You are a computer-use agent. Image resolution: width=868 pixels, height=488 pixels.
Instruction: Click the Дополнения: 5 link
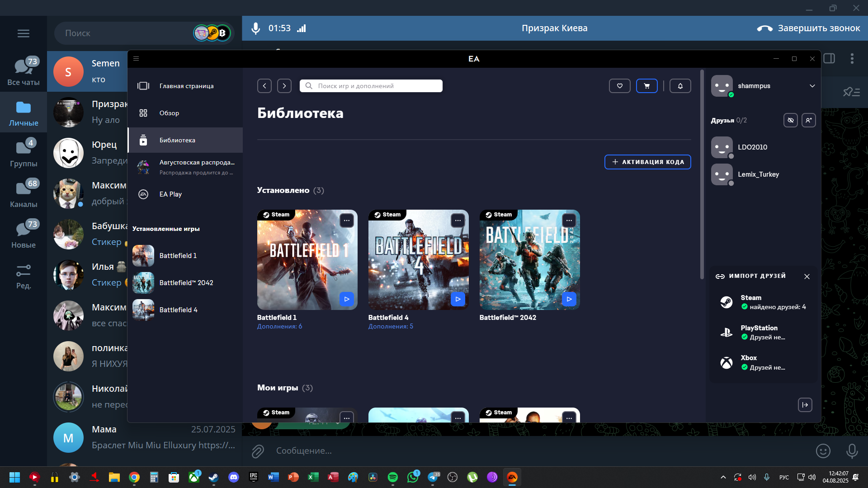pos(391,326)
